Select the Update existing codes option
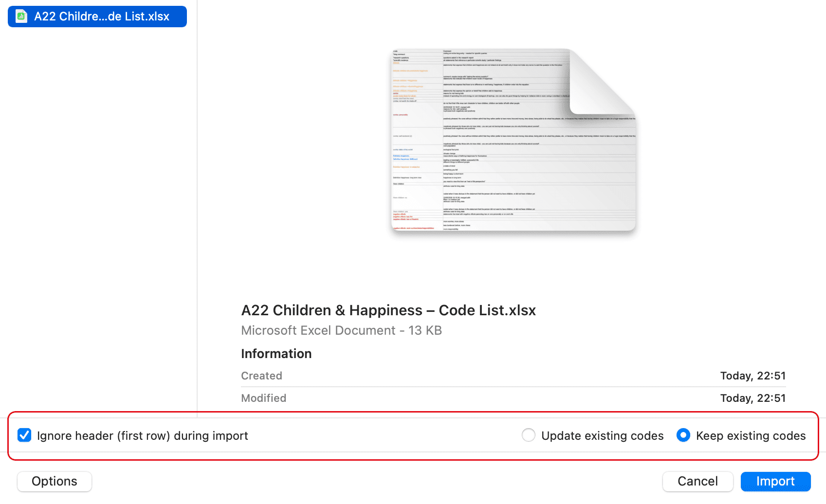This screenshot has width=826, height=504. [x=529, y=435]
